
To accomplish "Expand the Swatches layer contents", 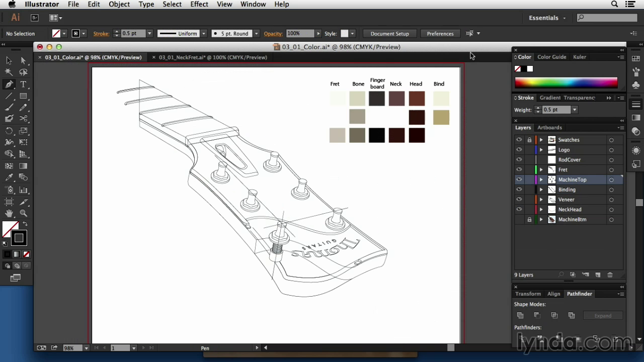I will pos(541,140).
